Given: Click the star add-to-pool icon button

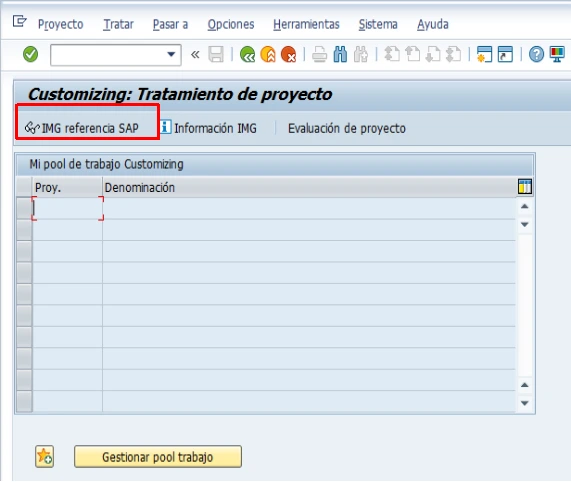Looking at the screenshot, I should coord(44,457).
